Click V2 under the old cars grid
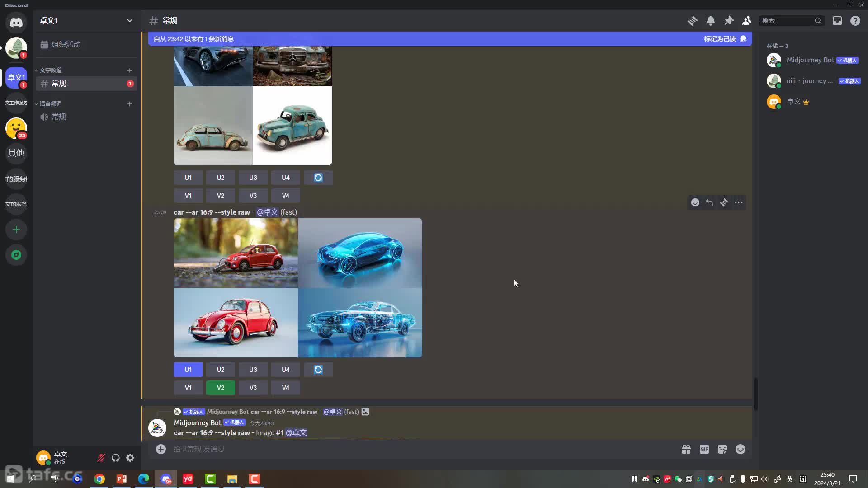The height and width of the screenshot is (488, 868). click(221, 196)
